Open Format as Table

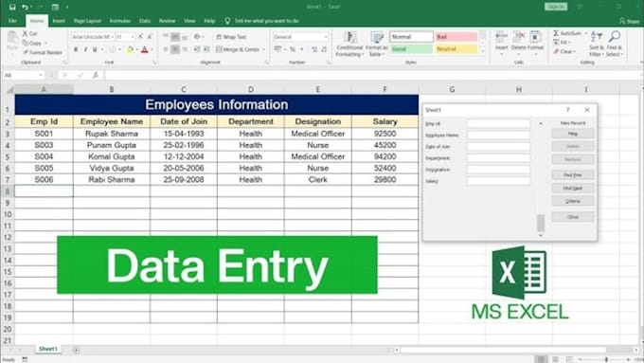376,45
